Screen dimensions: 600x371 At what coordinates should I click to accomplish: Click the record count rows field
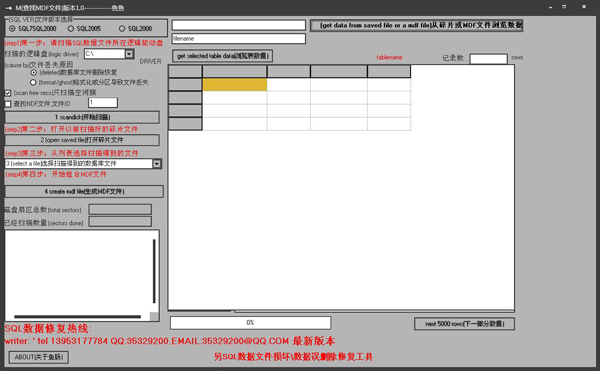(x=489, y=59)
